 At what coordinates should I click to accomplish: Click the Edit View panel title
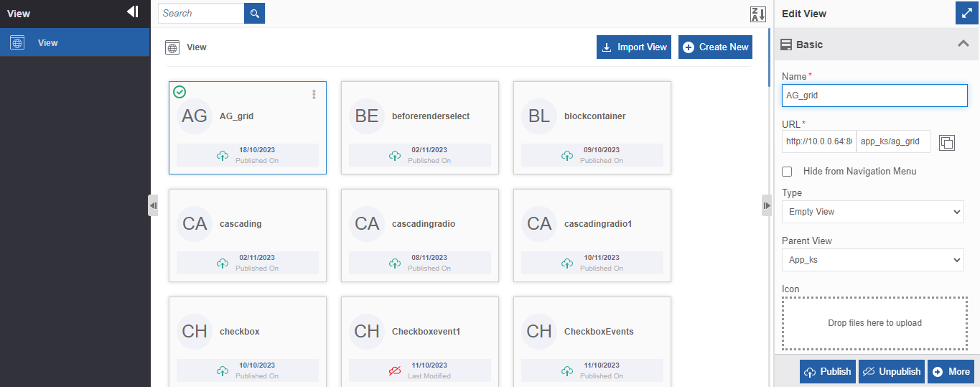(x=804, y=14)
